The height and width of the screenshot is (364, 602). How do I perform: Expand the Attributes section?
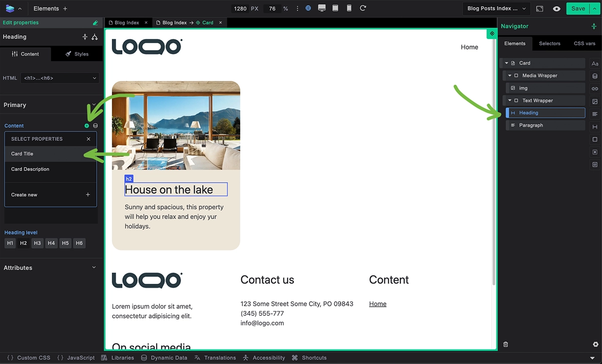tap(94, 268)
